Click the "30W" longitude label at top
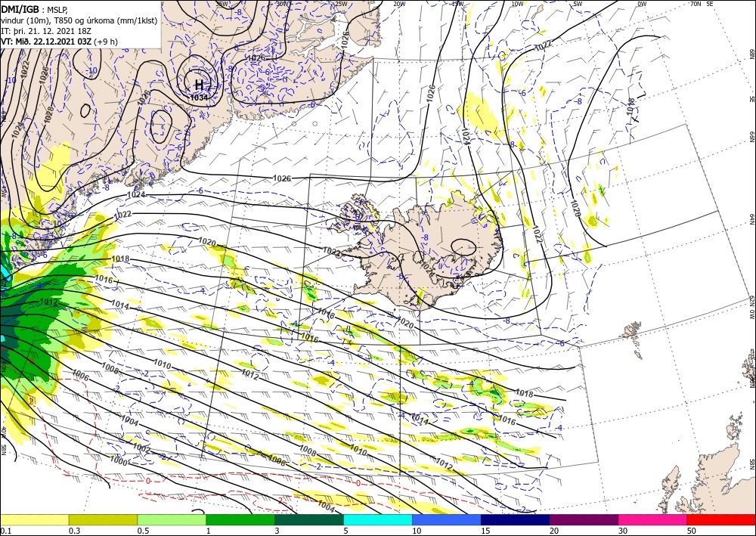 (x=283, y=4)
